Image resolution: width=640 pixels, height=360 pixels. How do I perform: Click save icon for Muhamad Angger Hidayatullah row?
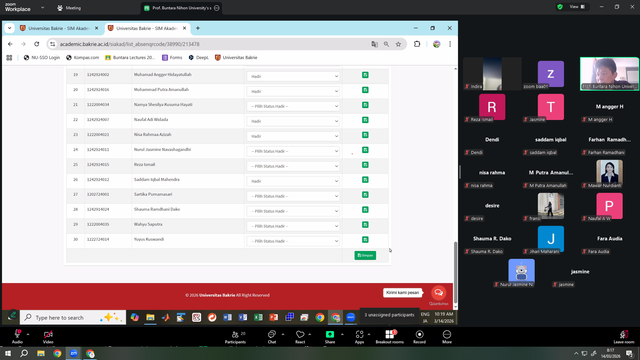pyautogui.click(x=365, y=75)
